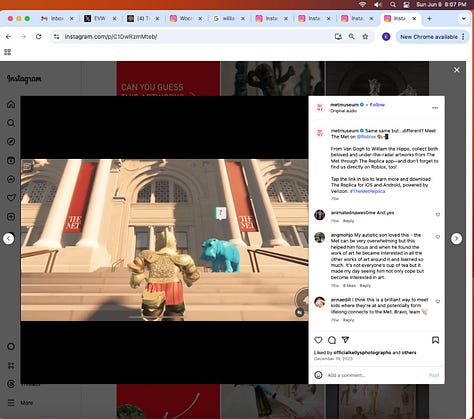Open the angmohjo commenter profile
Viewport: 474px width, 419px height.
pos(342,235)
